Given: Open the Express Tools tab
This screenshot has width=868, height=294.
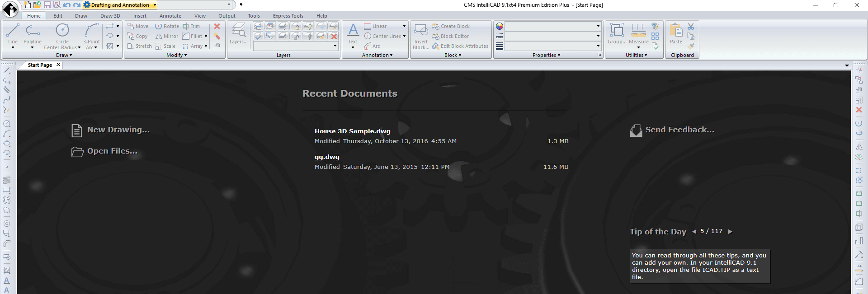Looking at the screenshot, I should pos(288,16).
